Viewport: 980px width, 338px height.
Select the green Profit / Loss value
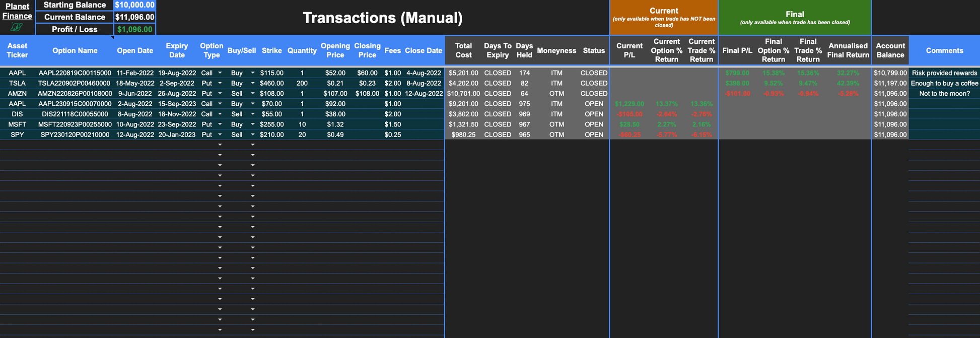click(x=134, y=29)
